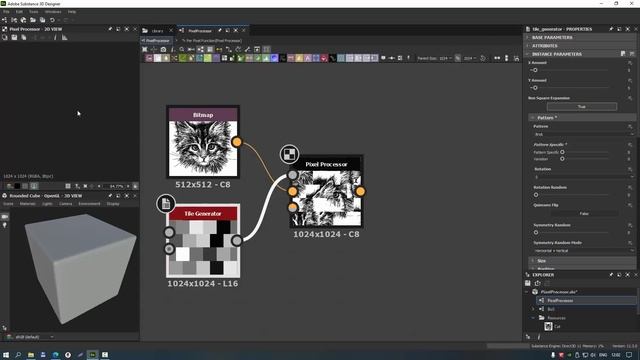Click the checker badge above Pixel Processor node
Screen dimensions: 640x360
point(289,154)
